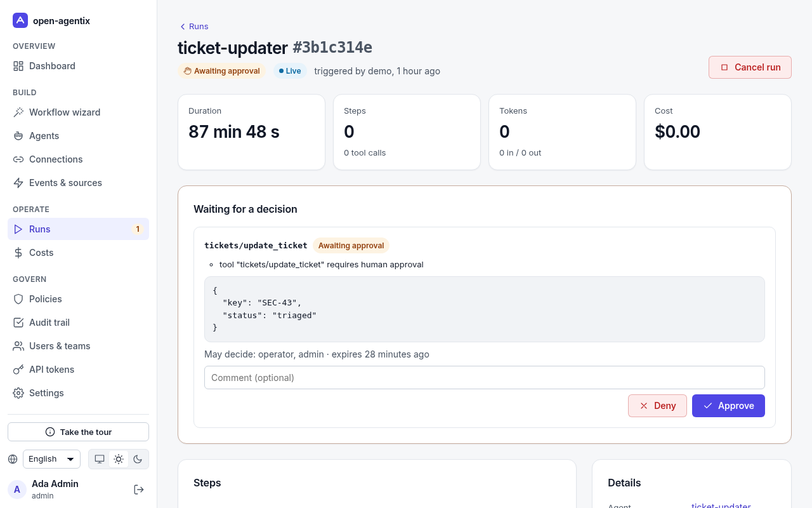Screen dimensions: 812x508
Task: Go to the Agents section
Action: (x=78, y=136)
